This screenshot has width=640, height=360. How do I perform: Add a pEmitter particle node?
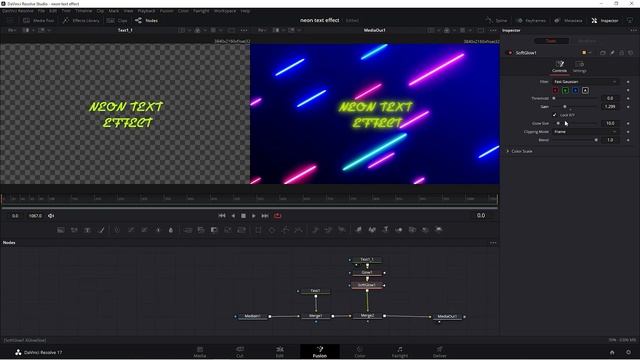(315, 230)
